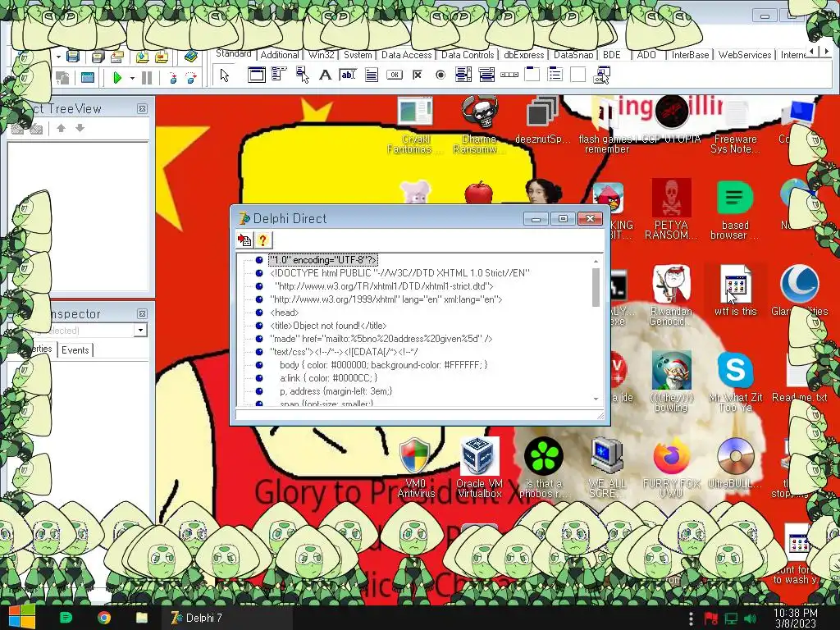Click the red arrow icon in Delphi Direct
Screen dimensions: 840x630
point(244,240)
